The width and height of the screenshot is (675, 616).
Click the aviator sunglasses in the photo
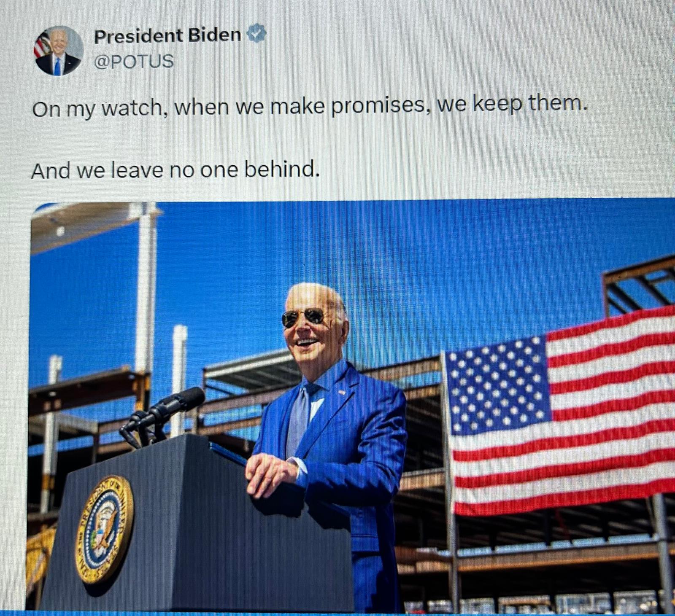(x=304, y=317)
